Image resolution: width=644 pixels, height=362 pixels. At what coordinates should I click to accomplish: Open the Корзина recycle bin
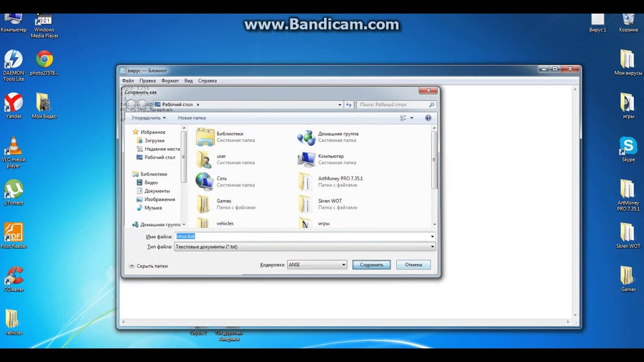(628, 23)
